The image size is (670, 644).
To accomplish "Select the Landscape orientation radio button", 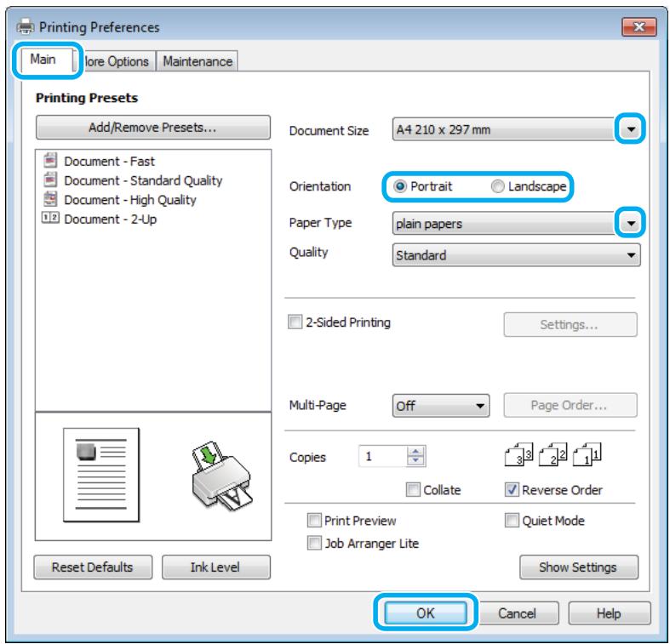I will [x=497, y=186].
